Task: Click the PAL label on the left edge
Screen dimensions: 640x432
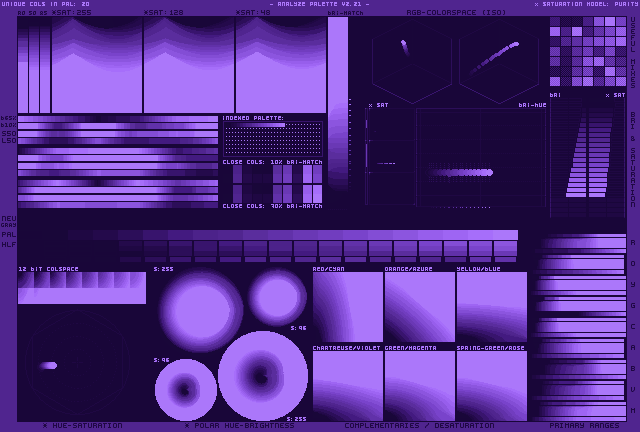Action: click(8, 234)
